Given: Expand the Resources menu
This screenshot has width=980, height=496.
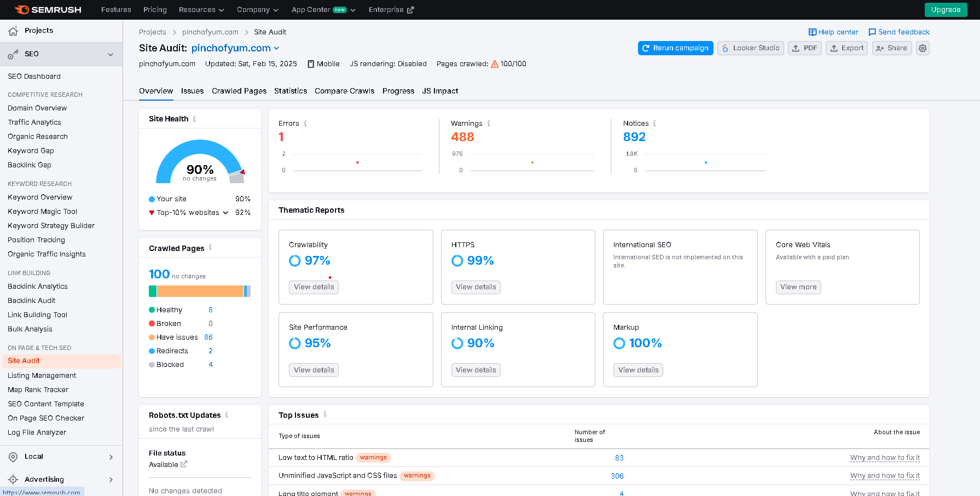Looking at the screenshot, I should 201,10.
